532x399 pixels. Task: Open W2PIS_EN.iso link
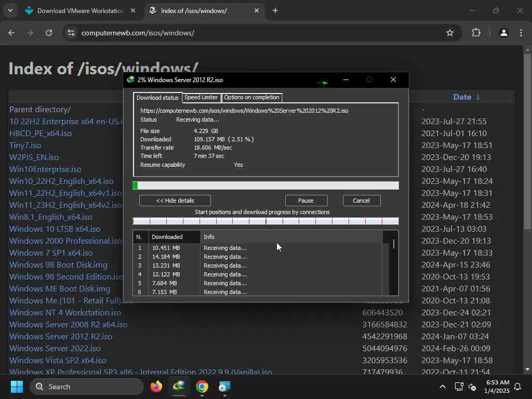click(x=34, y=157)
